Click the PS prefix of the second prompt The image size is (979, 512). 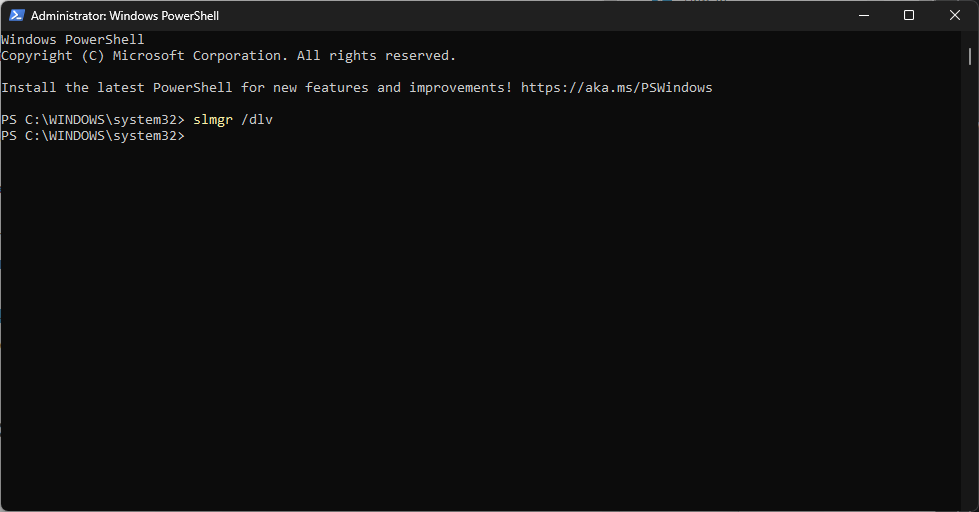(9, 135)
